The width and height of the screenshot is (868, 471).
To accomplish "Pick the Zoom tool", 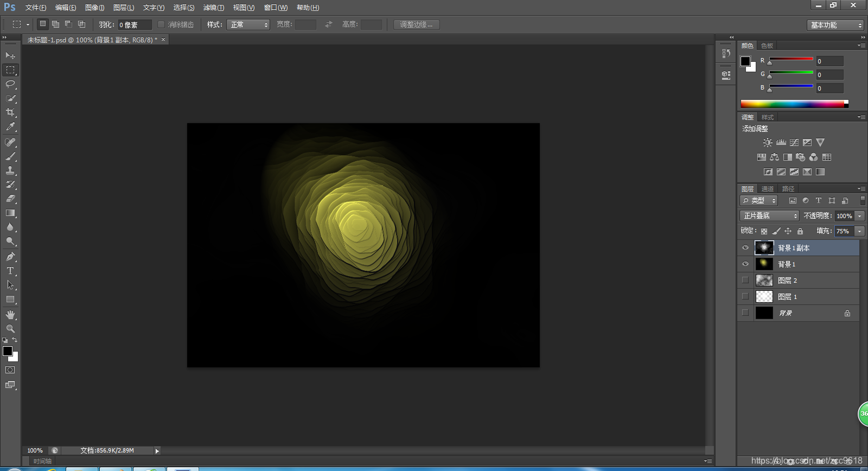I will (10, 329).
